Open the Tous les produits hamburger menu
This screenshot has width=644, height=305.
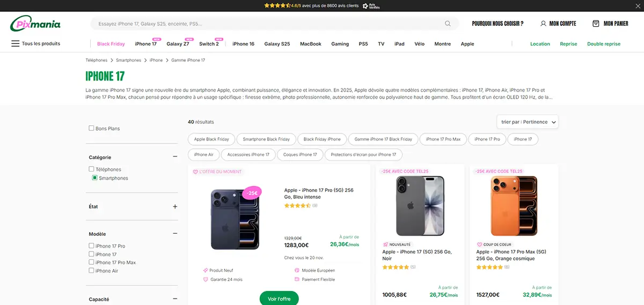(15, 44)
